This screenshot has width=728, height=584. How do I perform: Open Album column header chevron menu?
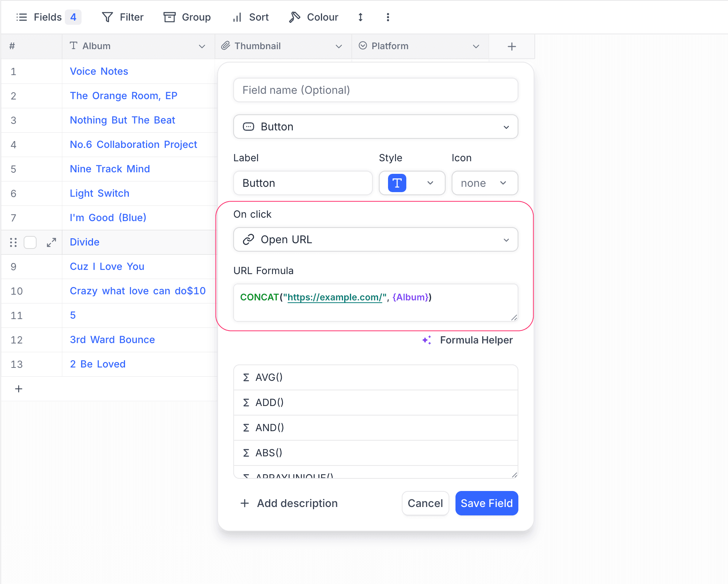[x=202, y=47]
